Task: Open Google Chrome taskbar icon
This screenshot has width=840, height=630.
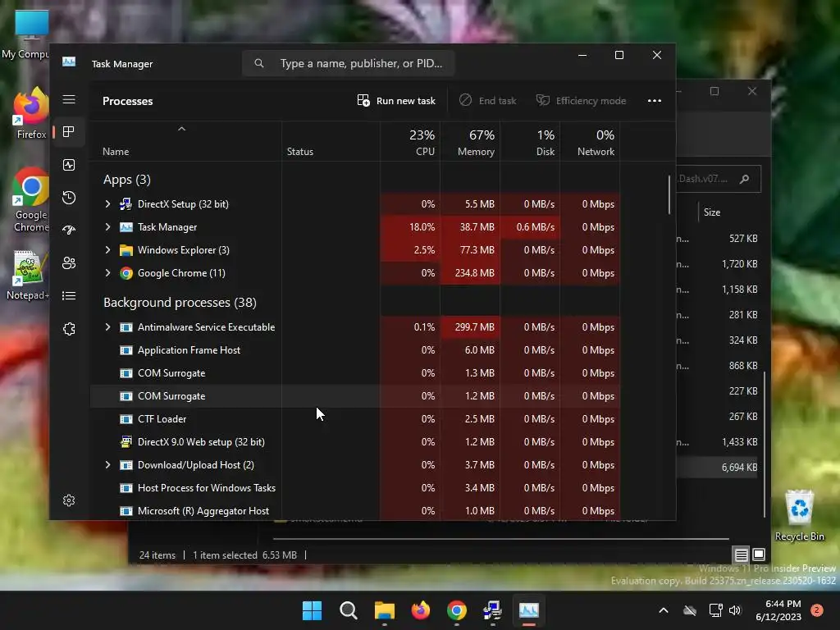Action: (456, 610)
